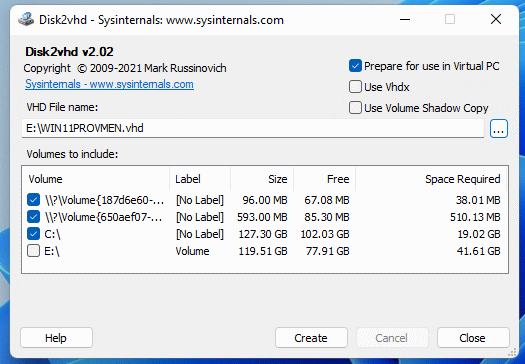The image size is (525, 364).
Task: Click the 19.02 GB space required cell
Action: click(x=479, y=234)
